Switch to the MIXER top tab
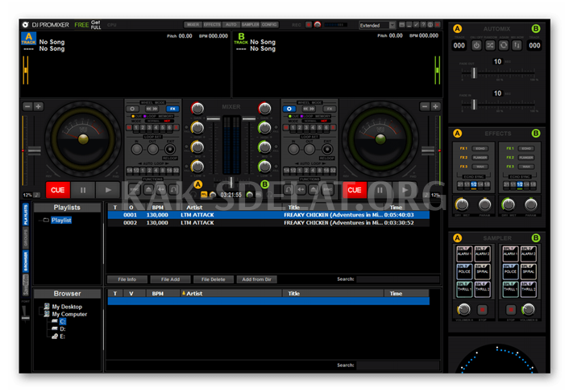This screenshot has height=392, width=569. (x=193, y=25)
